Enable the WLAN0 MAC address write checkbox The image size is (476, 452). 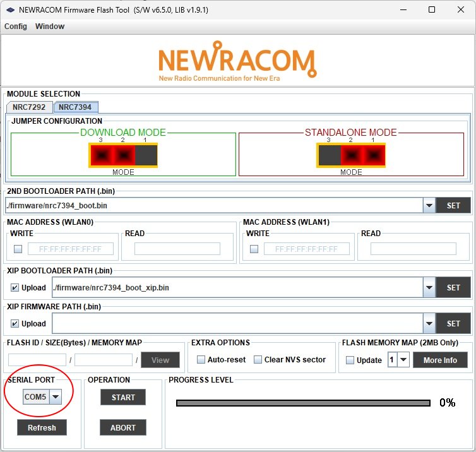tap(18, 249)
